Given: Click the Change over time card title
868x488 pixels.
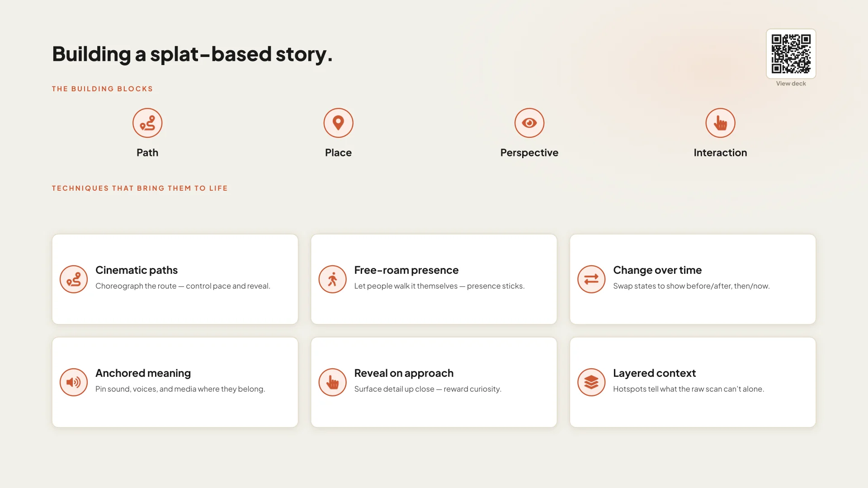Looking at the screenshot, I should tap(657, 270).
